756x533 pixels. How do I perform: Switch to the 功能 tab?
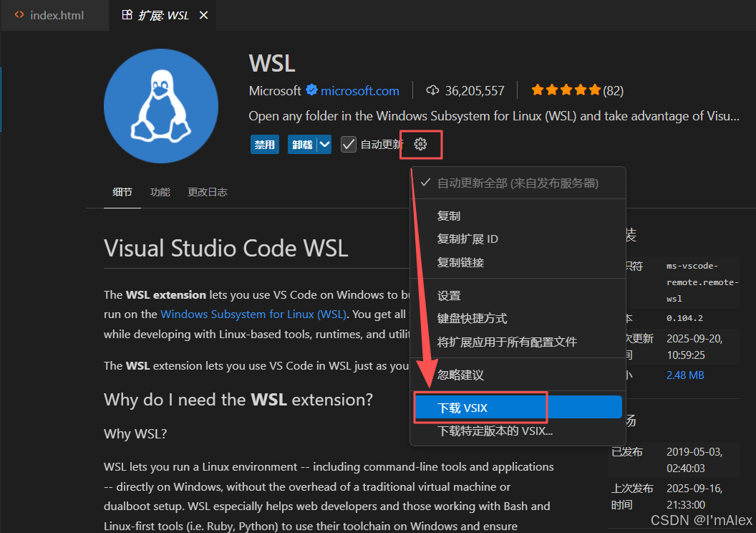160,192
